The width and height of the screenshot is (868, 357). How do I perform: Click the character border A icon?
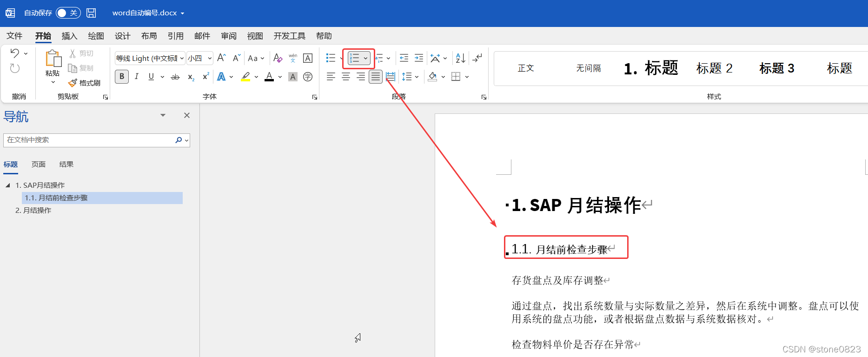[308, 58]
